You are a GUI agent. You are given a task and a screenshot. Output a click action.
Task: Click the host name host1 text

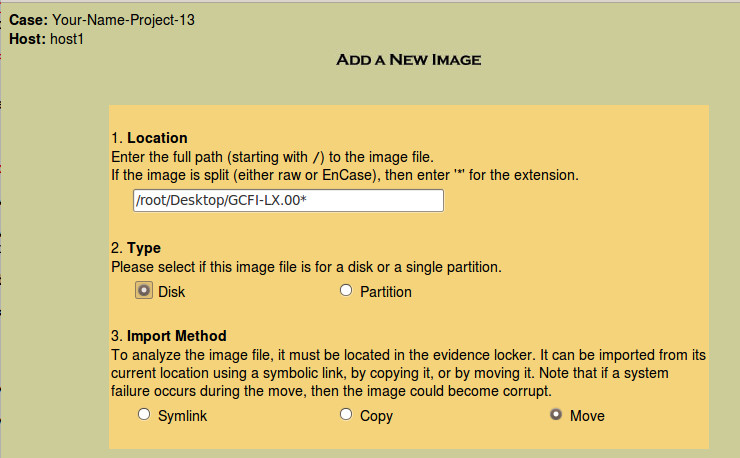66,39
